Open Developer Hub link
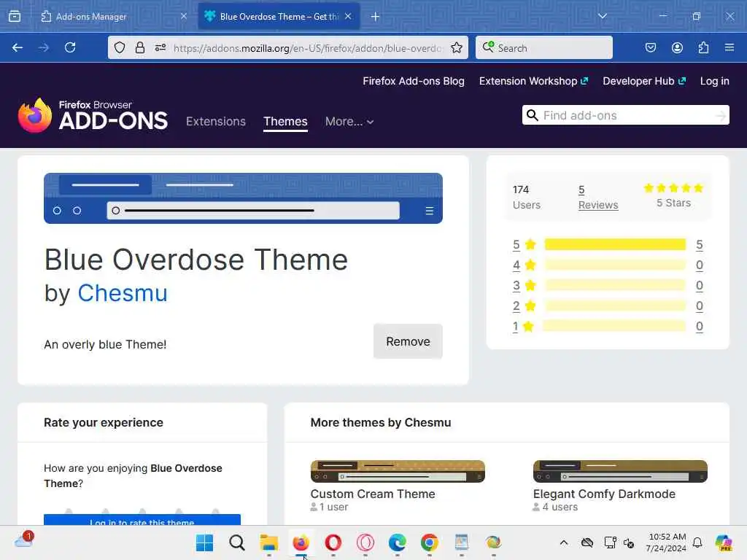The height and width of the screenshot is (560, 747). 644,81
